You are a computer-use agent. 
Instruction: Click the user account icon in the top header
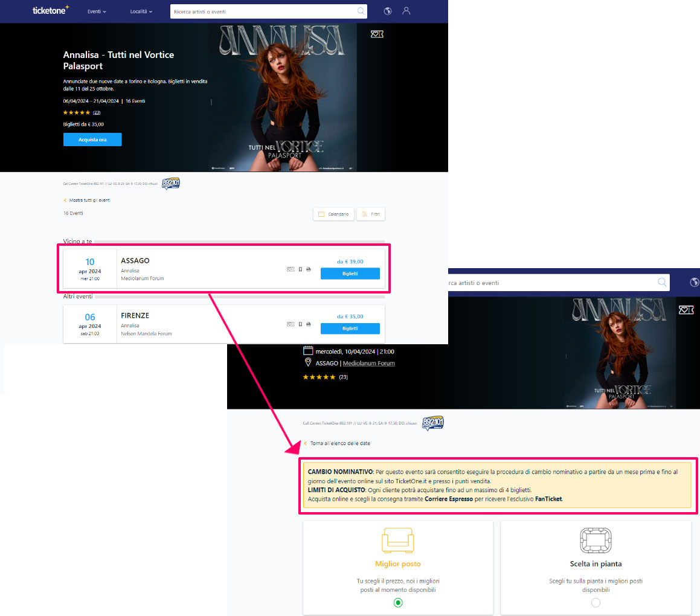[406, 11]
